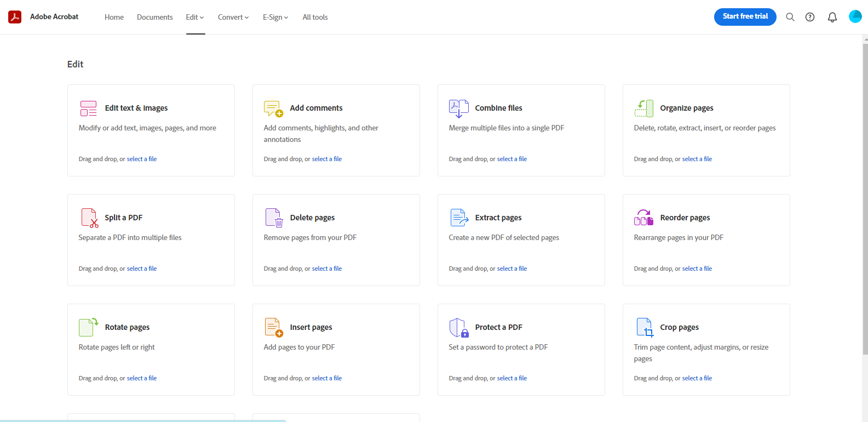This screenshot has width=868, height=422.
Task: Click 'select a file' under Extract pages
Action: [511, 269]
